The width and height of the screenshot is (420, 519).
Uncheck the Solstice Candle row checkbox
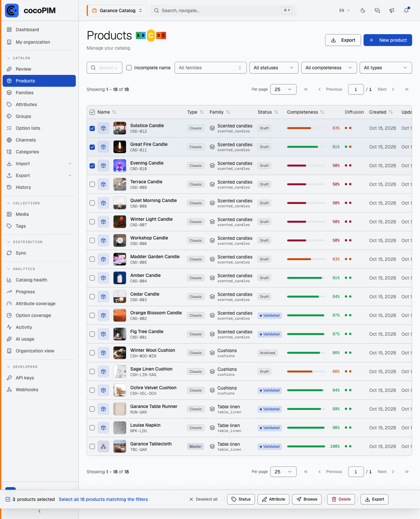click(92, 128)
